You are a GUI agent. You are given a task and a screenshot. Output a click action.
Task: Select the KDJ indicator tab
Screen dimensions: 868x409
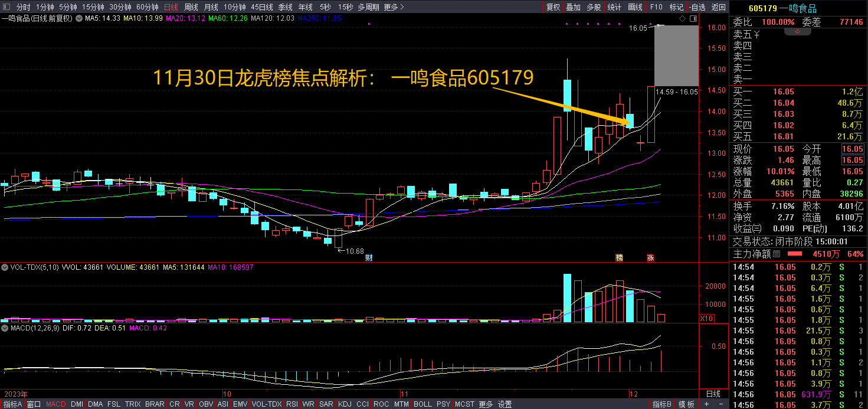click(x=345, y=404)
